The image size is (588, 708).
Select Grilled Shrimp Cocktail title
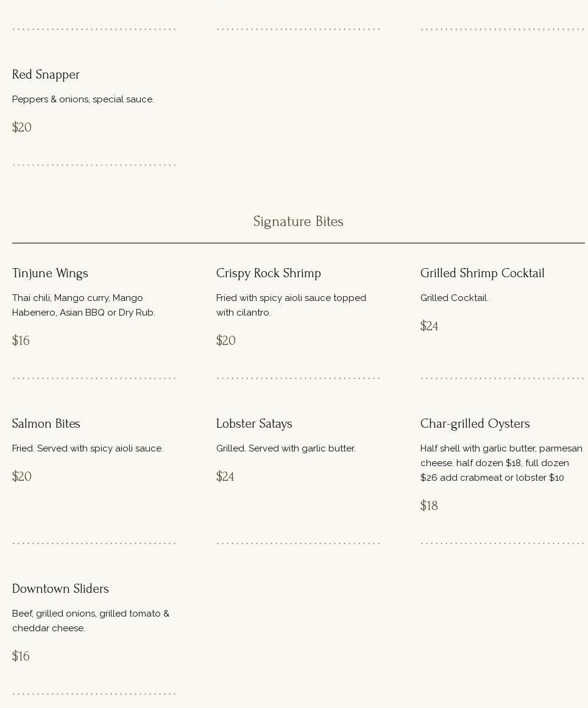pos(482,273)
